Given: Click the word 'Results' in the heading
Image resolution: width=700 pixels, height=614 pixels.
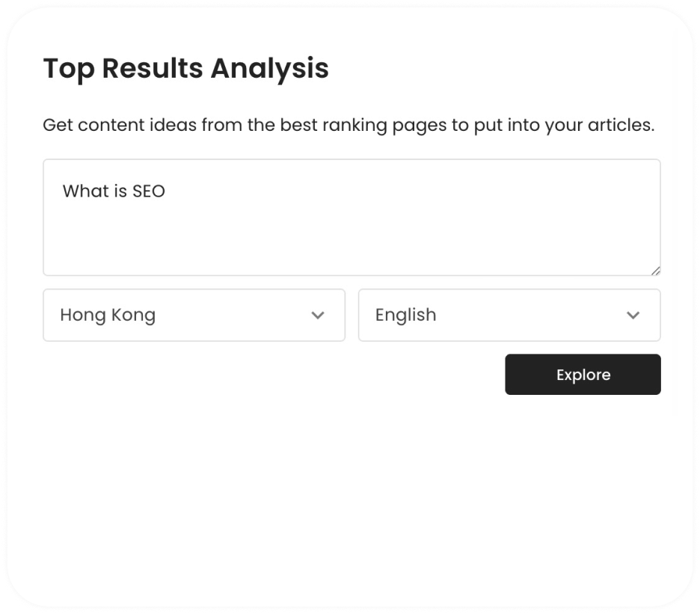Looking at the screenshot, I should point(153,68).
